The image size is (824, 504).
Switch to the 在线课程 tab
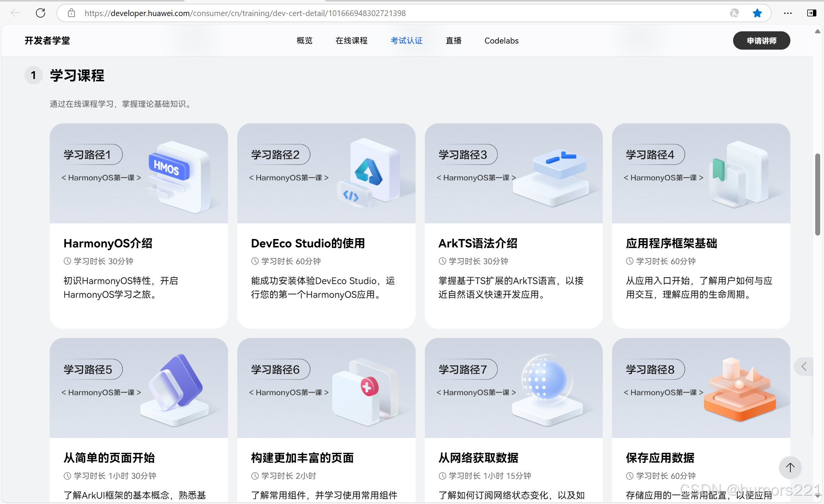tap(351, 40)
